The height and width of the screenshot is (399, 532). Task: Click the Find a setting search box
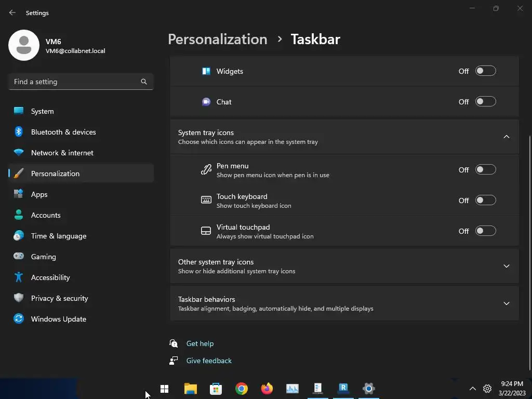pyautogui.click(x=81, y=82)
